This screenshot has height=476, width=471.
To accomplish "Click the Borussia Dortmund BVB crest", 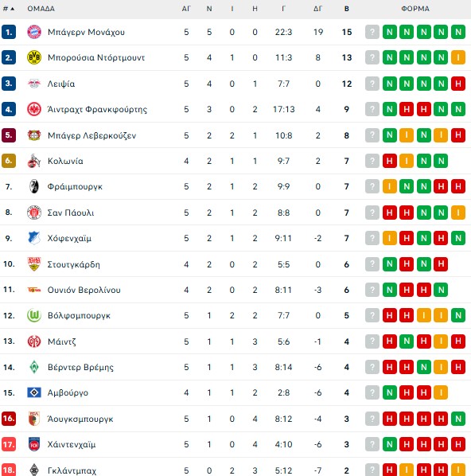I will [34, 57].
